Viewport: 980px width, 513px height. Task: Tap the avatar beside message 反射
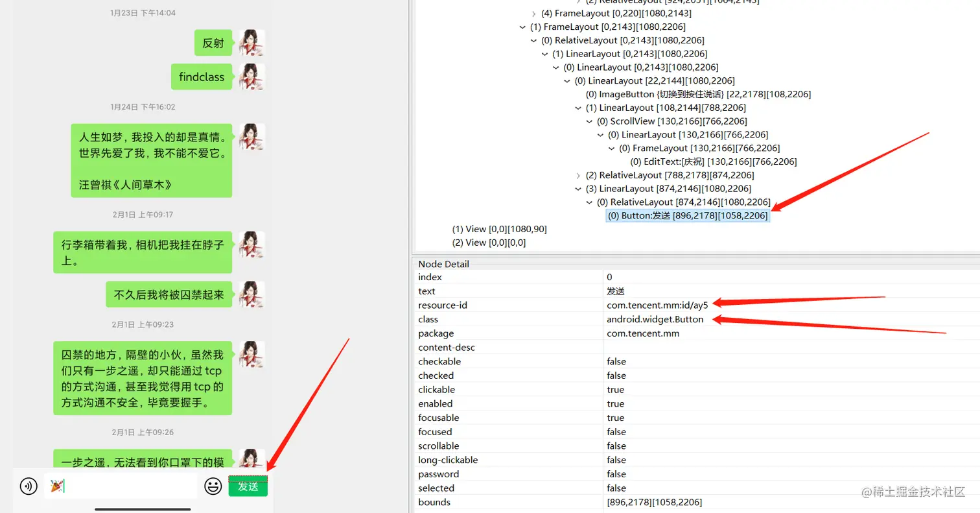251,43
